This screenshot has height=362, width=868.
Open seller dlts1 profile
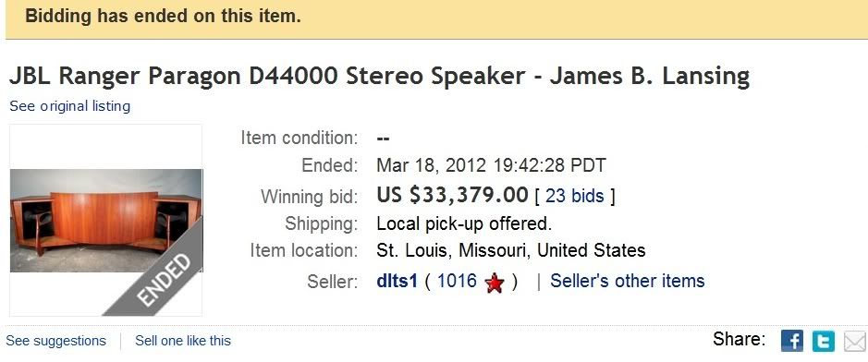[x=397, y=282]
